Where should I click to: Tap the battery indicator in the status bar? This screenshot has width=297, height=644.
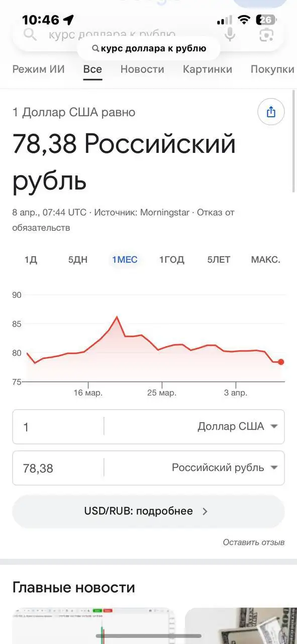265,20
